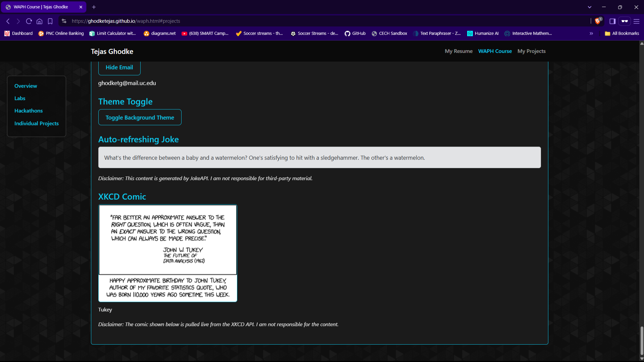Open the browser hamburger menu

click(x=637, y=21)
